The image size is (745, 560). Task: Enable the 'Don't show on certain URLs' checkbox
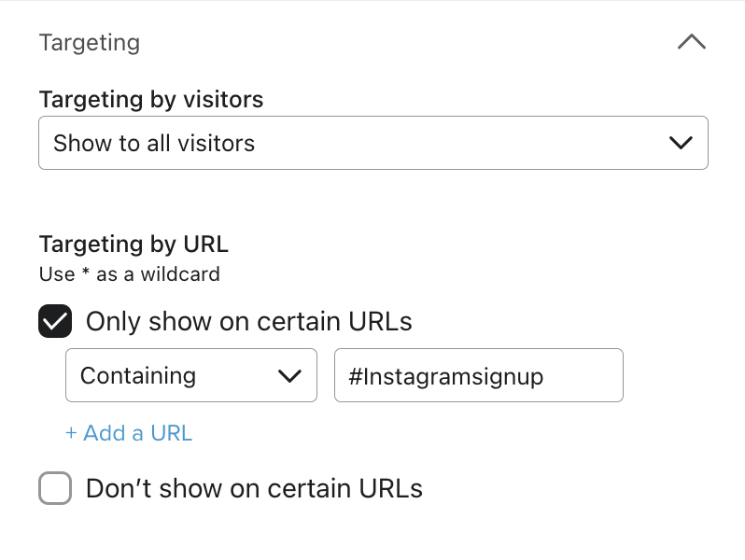tap(55, 488)
